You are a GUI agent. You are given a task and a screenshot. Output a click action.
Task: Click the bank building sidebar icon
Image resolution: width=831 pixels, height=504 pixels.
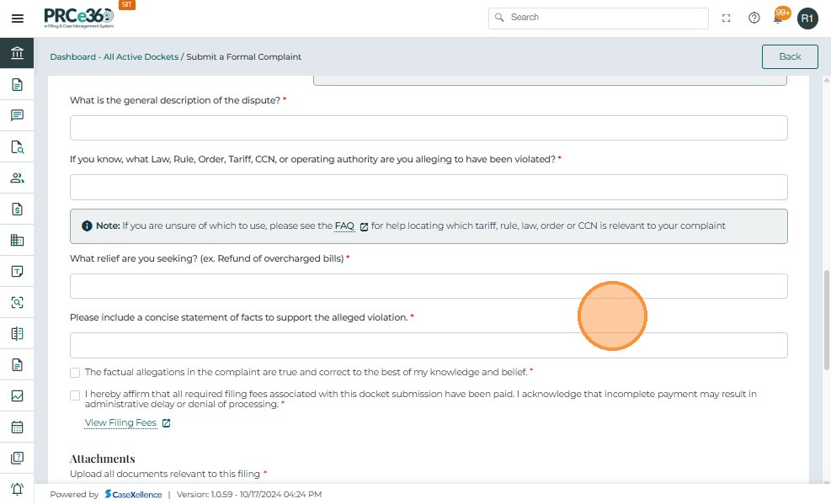coord(17,54)
